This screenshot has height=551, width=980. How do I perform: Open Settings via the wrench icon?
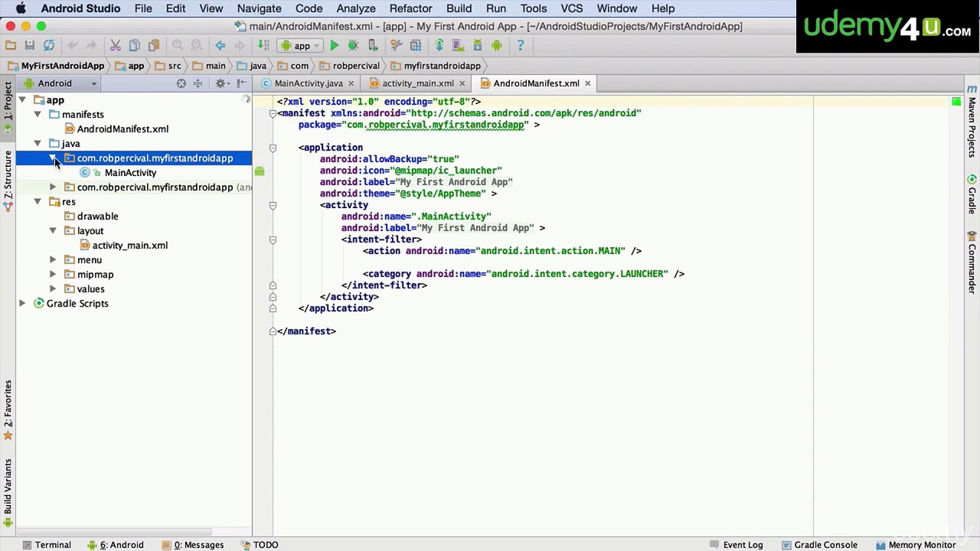pyautogui.click(x=396, y=45)
